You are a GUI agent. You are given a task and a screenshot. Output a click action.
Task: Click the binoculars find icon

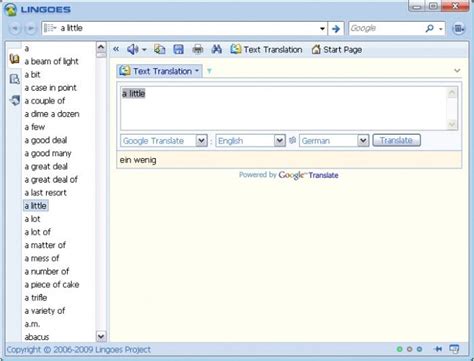coord(217,49)
